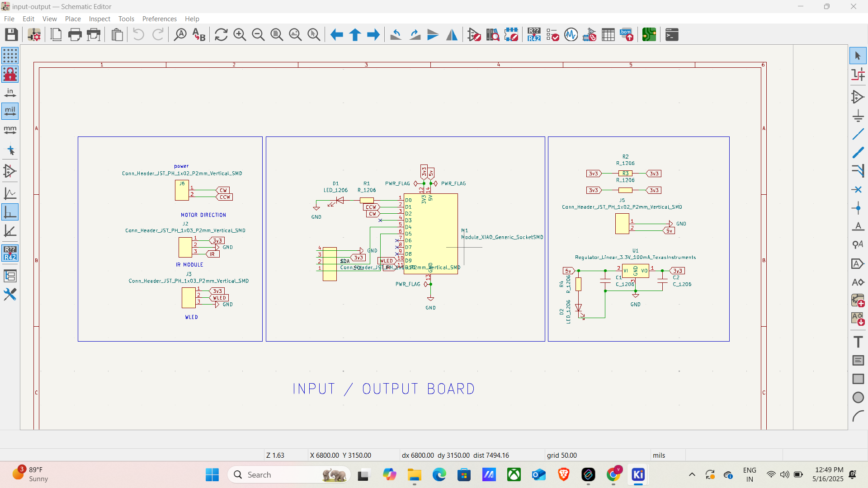The image size is (868, 488).
Task: Click the Find magnifier icon
Action: (180, 35)
